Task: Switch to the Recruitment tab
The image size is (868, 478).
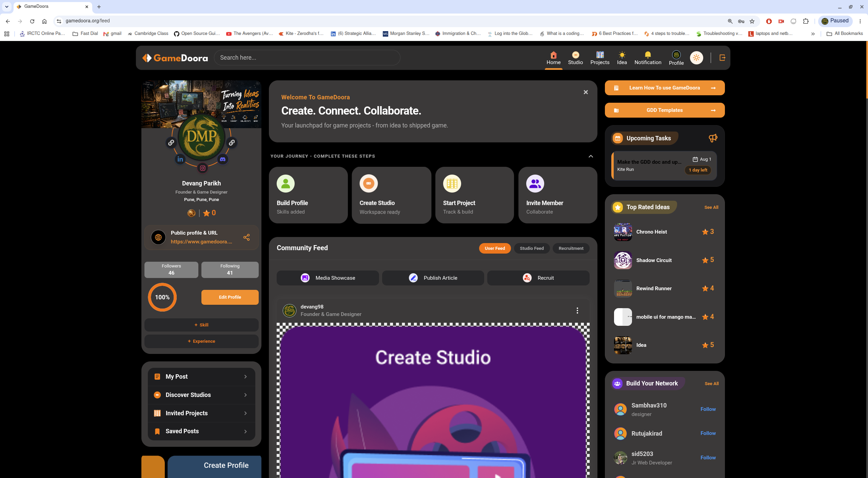Action: (571, 248)
